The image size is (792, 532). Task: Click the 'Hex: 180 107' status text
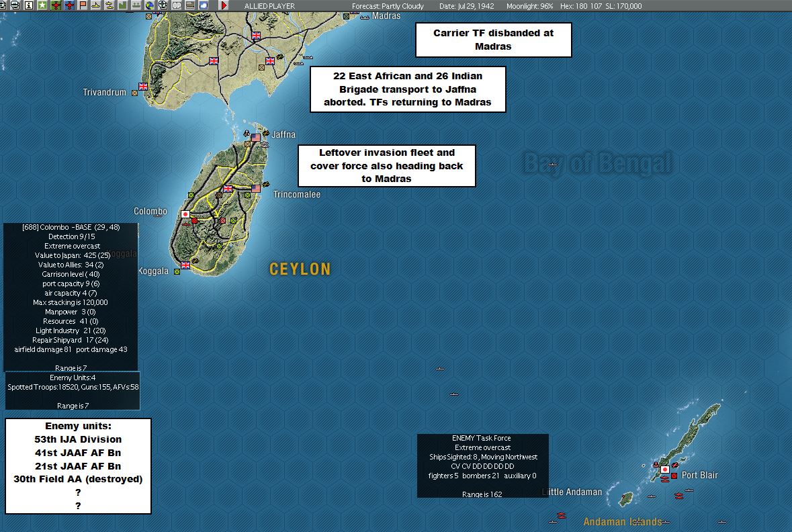pyautogui.click(x=581, y=6)
